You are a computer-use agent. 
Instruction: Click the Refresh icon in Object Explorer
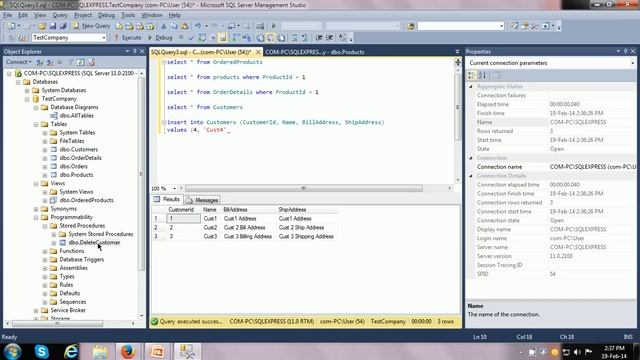(80, 62)
